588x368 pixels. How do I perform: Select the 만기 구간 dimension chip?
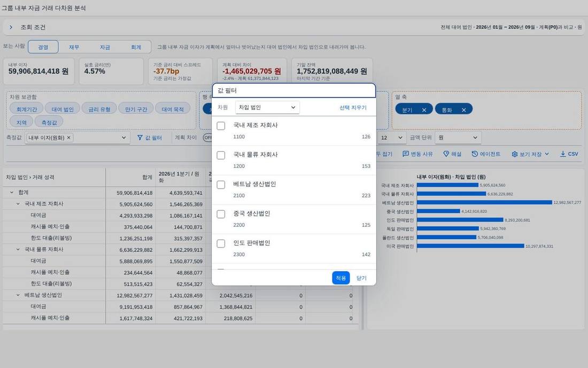pyautogui.click(x=136, y=109)
